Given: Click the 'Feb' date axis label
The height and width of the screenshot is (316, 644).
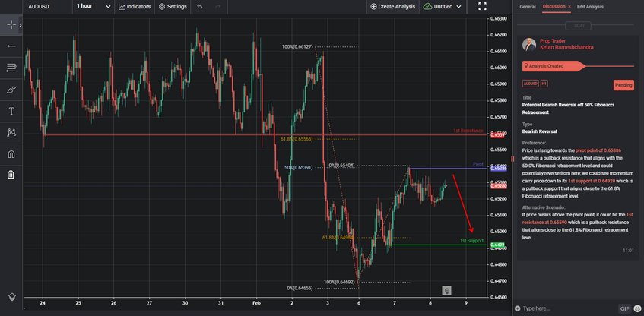Looking at the screenshot, I should [256, 303].
